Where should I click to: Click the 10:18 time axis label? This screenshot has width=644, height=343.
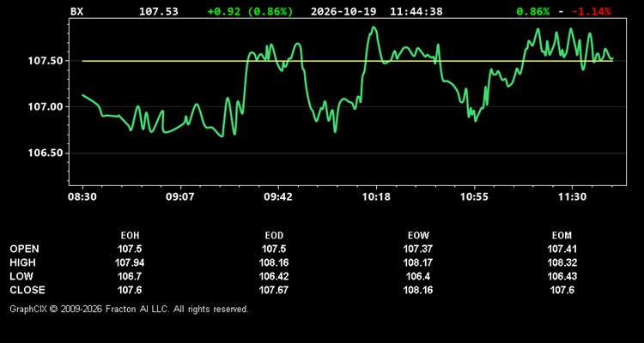[376, 197]
